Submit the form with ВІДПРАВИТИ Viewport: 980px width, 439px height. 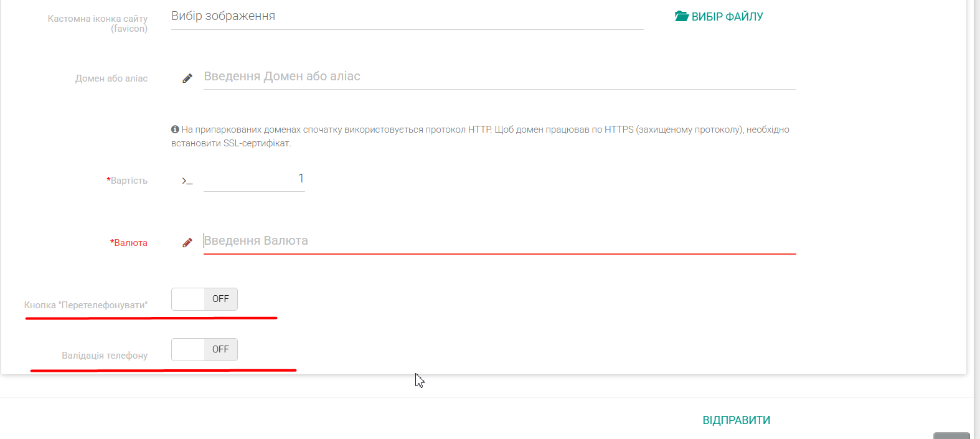(736, 420)
